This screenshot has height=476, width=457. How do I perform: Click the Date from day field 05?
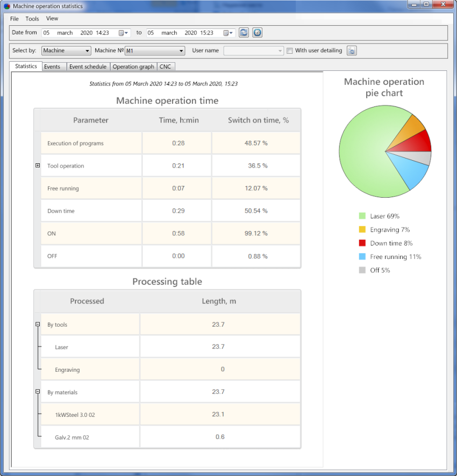coord(46,33)
